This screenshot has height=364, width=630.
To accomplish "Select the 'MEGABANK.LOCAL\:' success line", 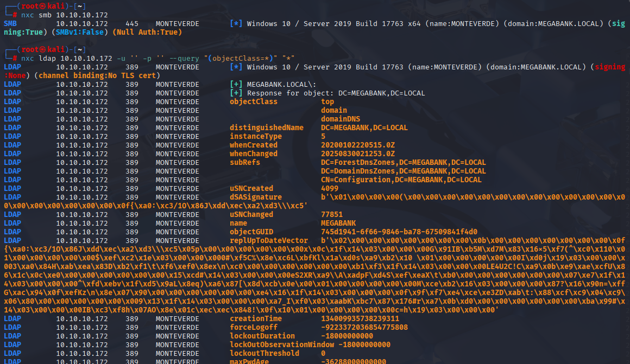I will [281, 84].
